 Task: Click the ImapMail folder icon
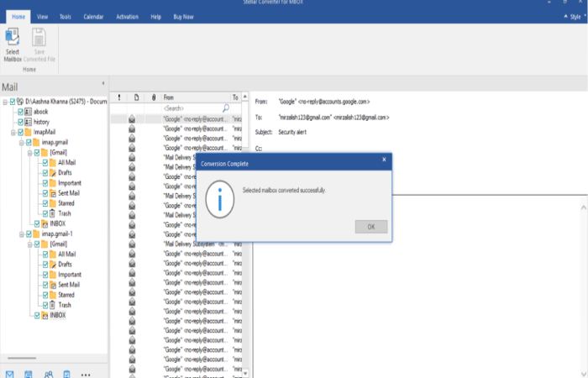pos(29,132)
